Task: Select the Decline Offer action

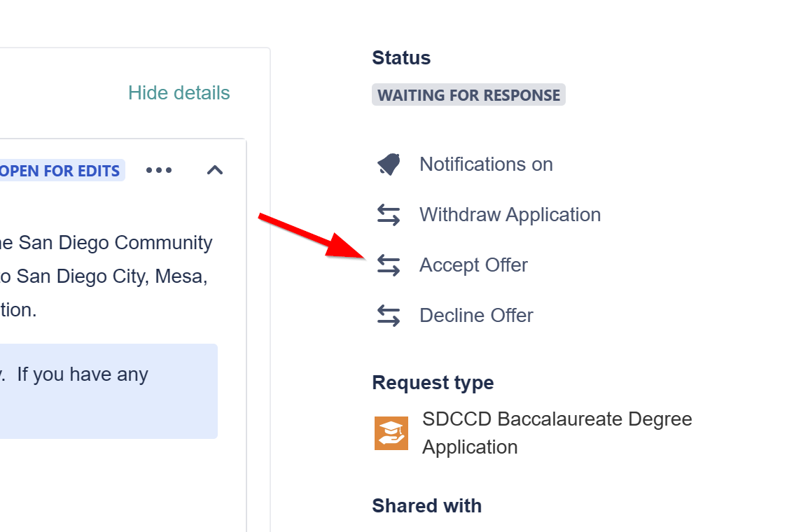Action: (x=476, y=316)
